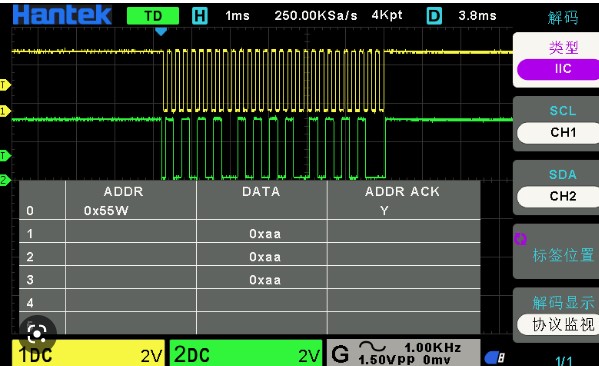Click the blue trigger position marker at top

(x=161, y=32)
